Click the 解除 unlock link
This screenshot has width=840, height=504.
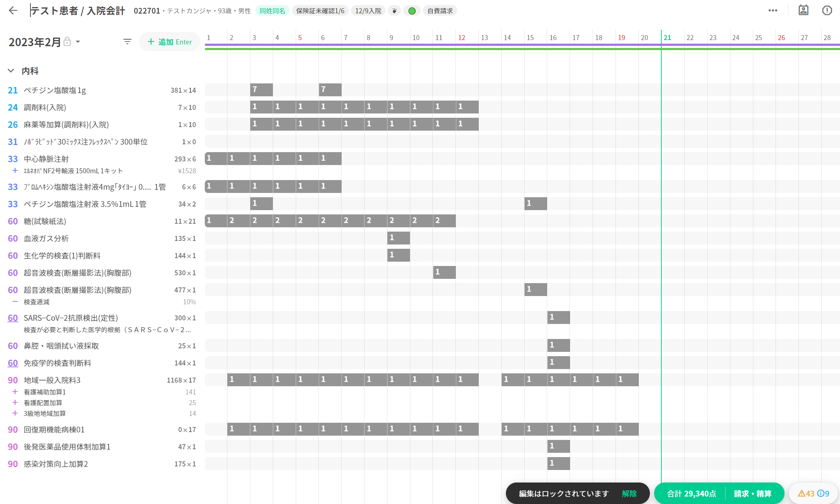point(629,494)
